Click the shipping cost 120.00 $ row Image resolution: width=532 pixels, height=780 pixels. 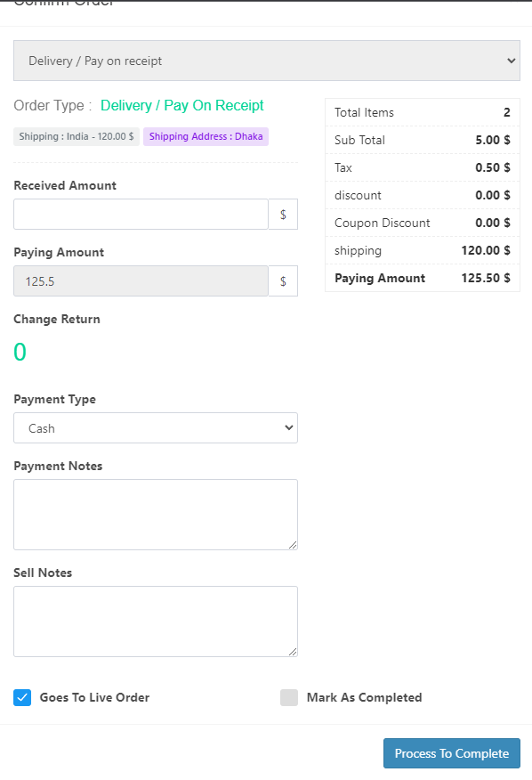pos(422,250)
